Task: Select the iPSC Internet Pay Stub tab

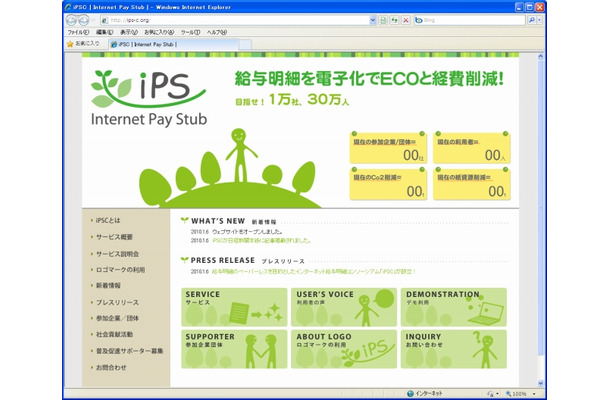Action: point(174,44)
